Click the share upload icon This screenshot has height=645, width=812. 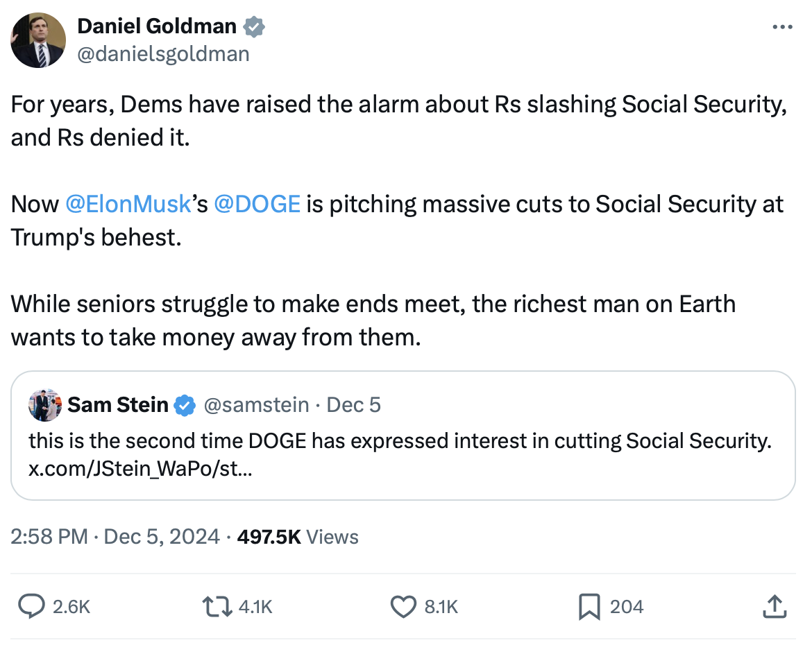click(773, 607)
